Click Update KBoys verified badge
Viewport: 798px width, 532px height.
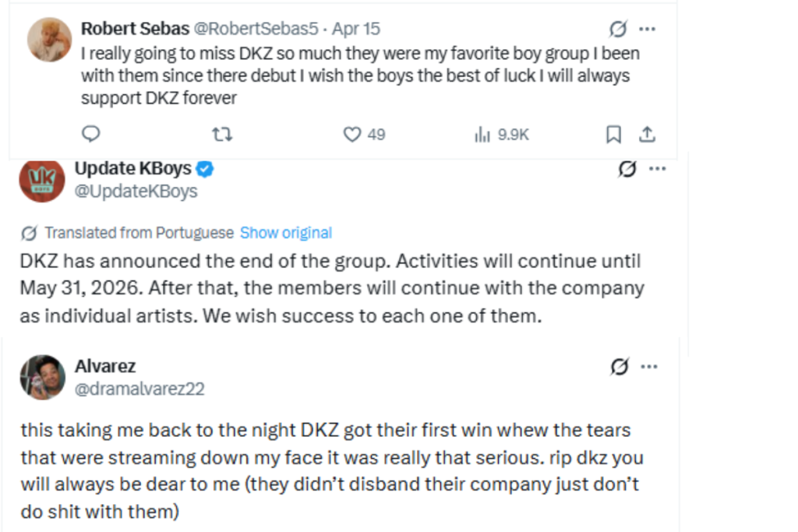[x=204, y=167]
